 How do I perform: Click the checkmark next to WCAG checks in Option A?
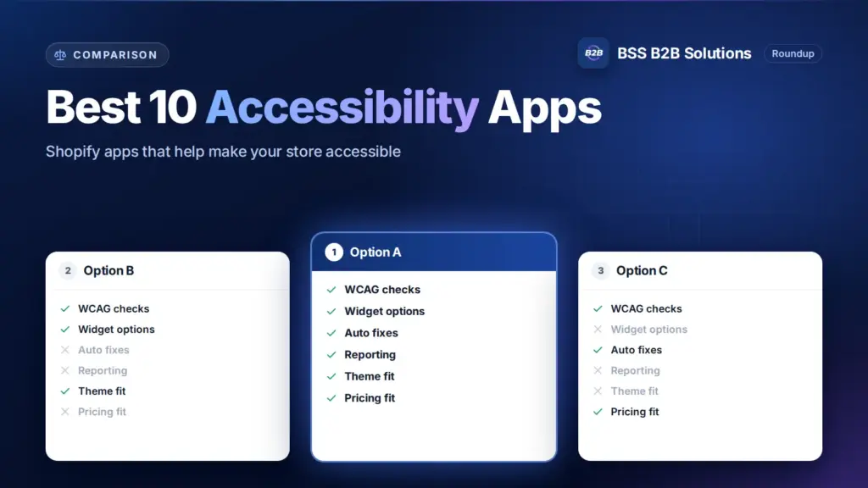331,290
